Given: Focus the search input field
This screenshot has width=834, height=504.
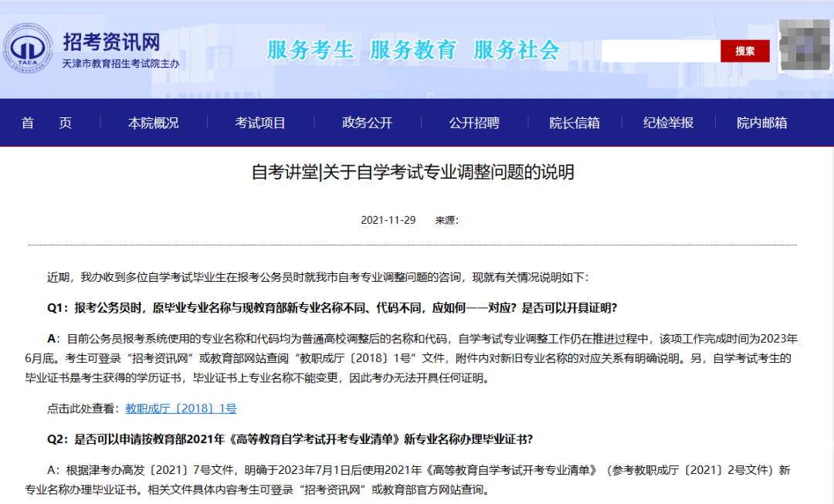Looking at the screenshot, I should point(660,51).
